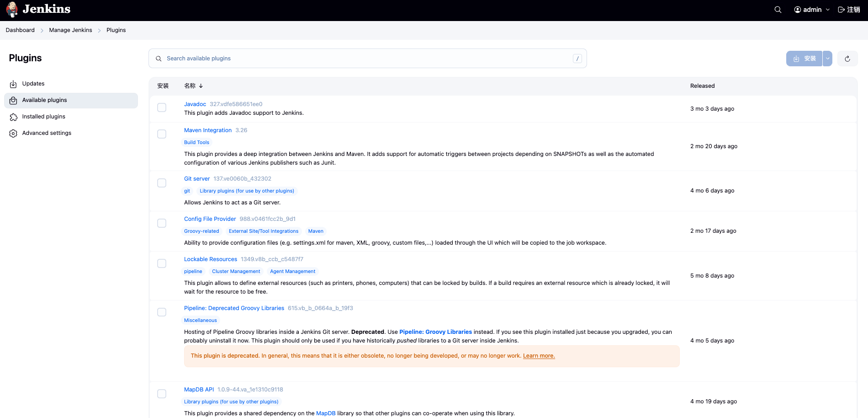Click the refresh plugin list icon
868x418 pixels.
[x=847, y=59]
